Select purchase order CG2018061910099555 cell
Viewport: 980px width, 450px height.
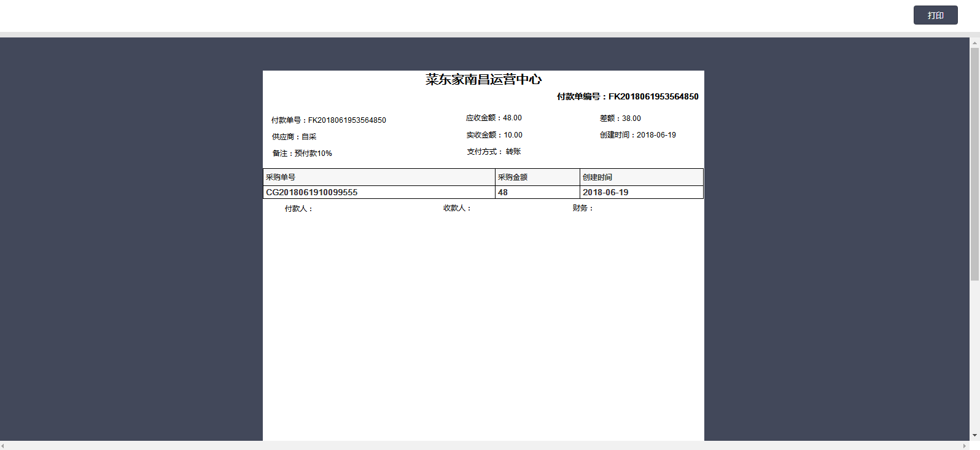[312, 192]
